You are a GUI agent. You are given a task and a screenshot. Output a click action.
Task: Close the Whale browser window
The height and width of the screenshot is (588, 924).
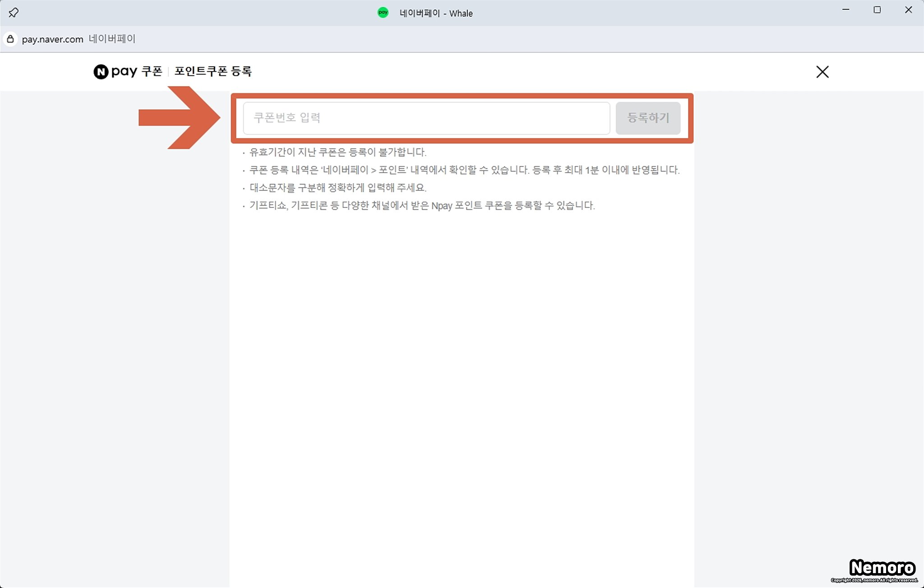908,10
